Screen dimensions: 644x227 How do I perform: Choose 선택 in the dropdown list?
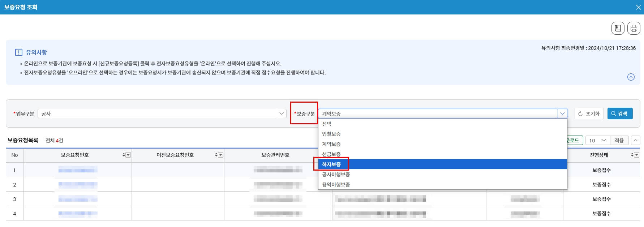coord(442,124)
